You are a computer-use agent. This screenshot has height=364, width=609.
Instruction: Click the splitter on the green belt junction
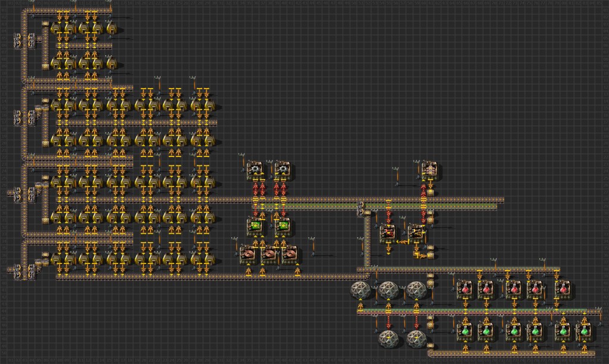[x=360, y=209]
